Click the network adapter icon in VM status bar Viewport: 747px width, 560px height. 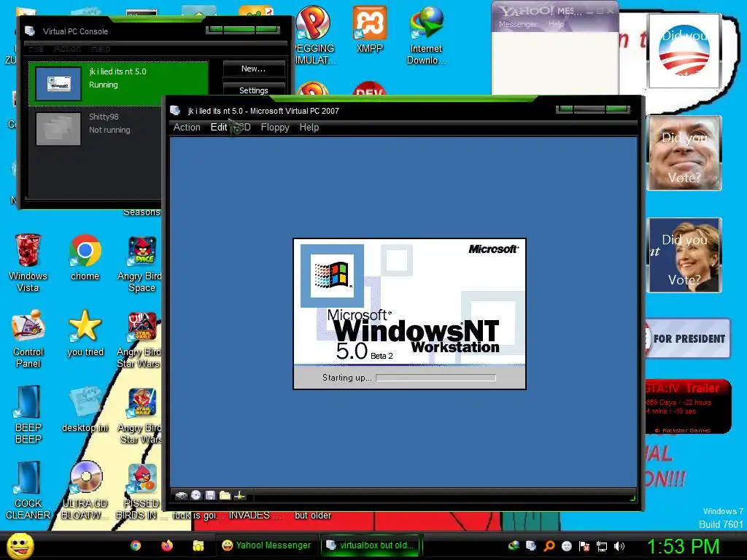point(239,495)
